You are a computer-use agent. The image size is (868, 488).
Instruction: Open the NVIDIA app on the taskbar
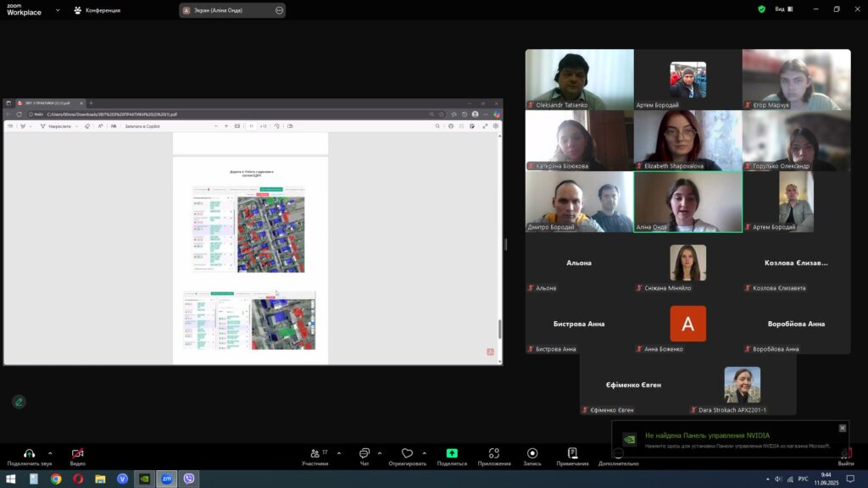click(x=144, y=479)
